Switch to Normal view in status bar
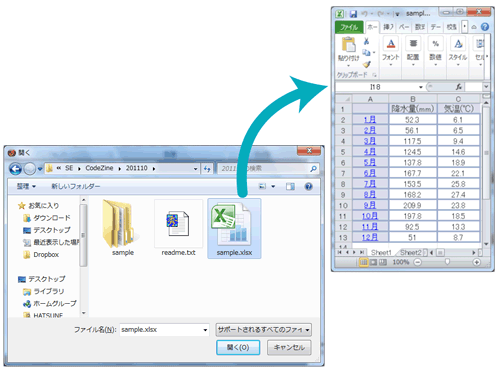This screenshot has height=372, width=500. point(364,262)
